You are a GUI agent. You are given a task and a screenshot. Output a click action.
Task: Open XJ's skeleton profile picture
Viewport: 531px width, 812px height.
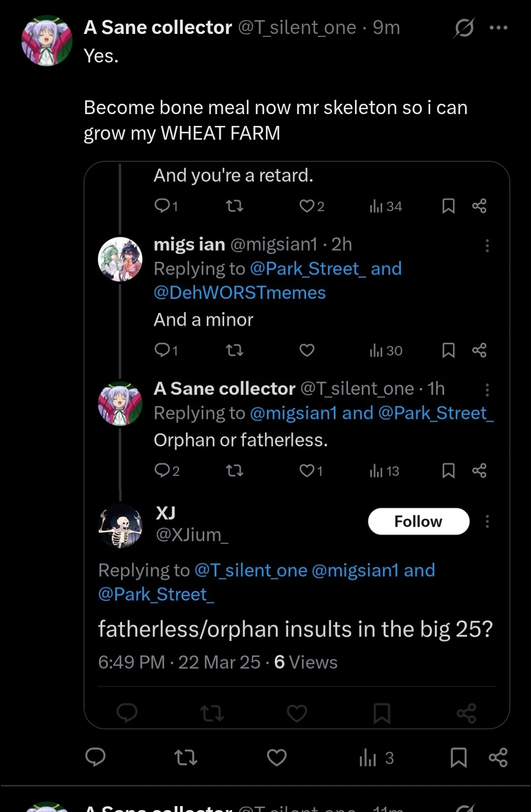120,526
